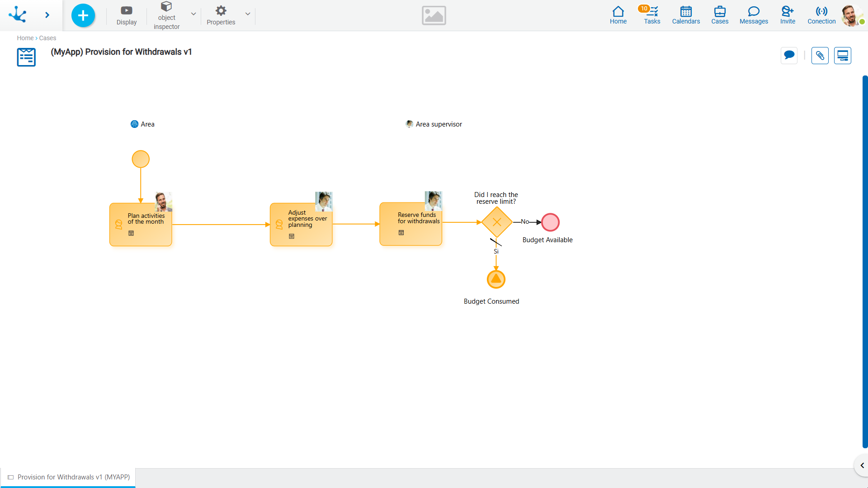
Task: Expand the sidebar with the chevron arrow
Action: [47, 15]
